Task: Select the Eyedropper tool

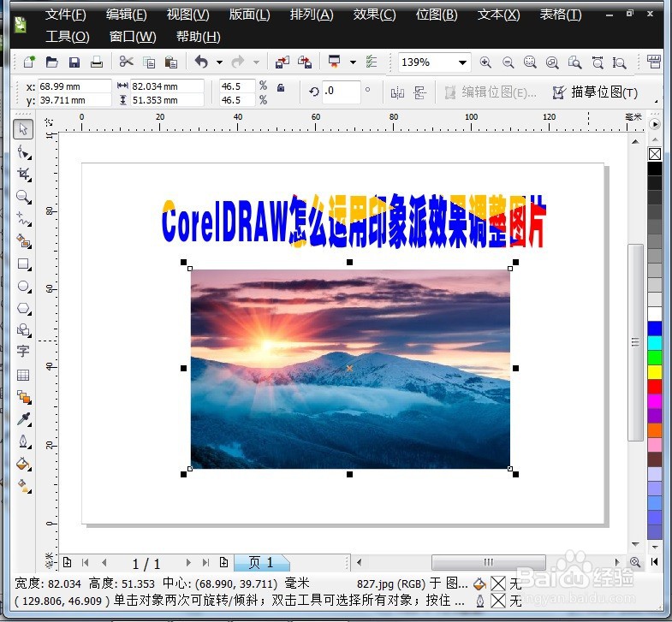Action: click(23, 419)
